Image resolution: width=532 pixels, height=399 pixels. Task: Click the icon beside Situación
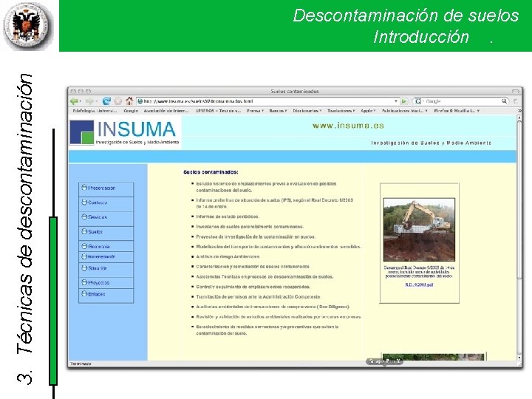(84, 267)
